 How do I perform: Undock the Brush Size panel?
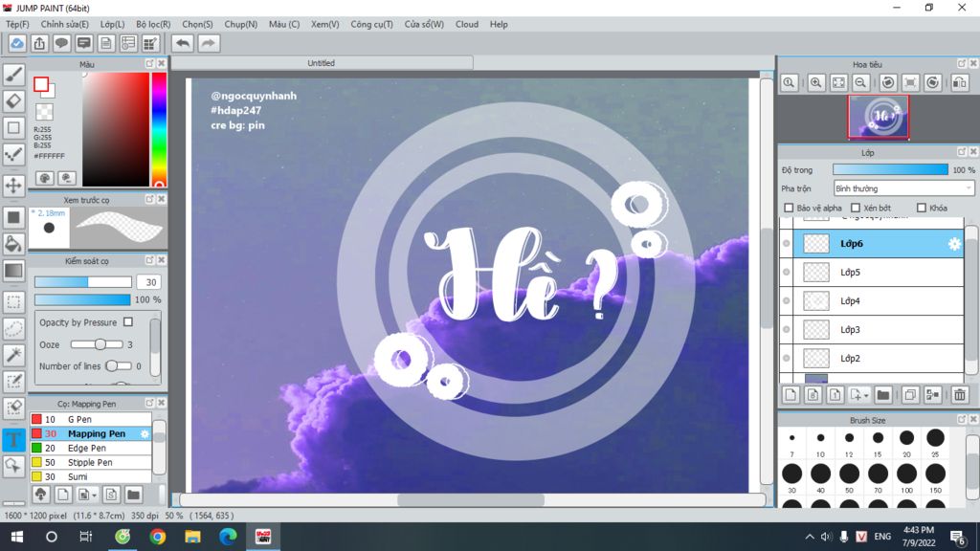(962, 420)
